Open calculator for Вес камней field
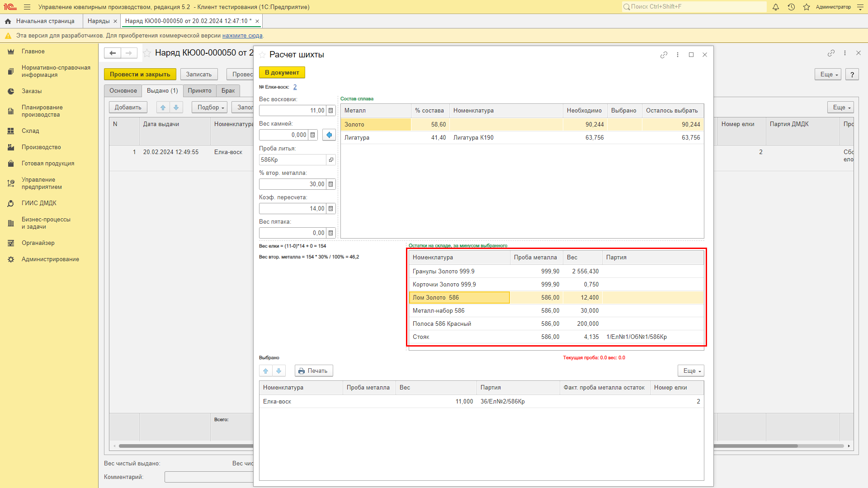The width and height of the screenshot is (868, 488). tap(313, 135)
